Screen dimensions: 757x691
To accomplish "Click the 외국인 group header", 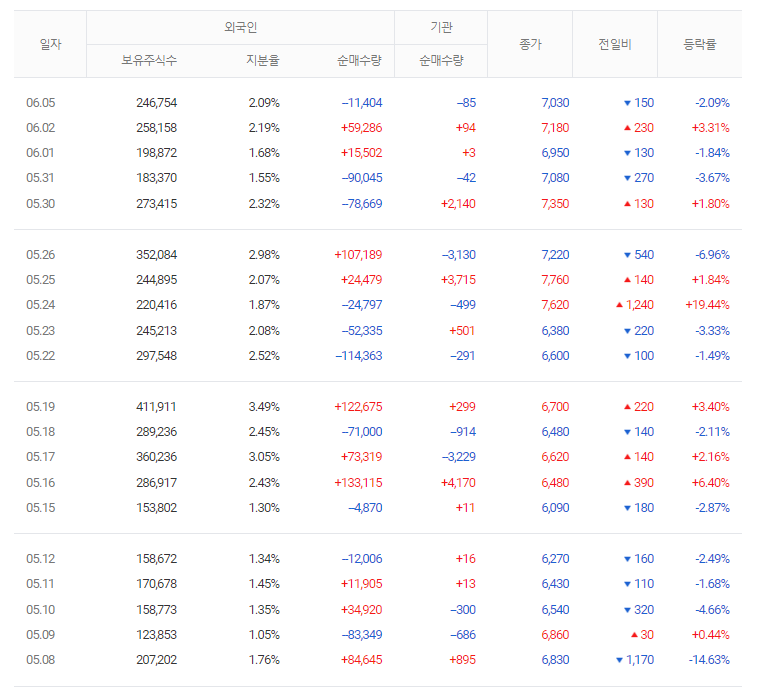I will (x=240, y=27).
